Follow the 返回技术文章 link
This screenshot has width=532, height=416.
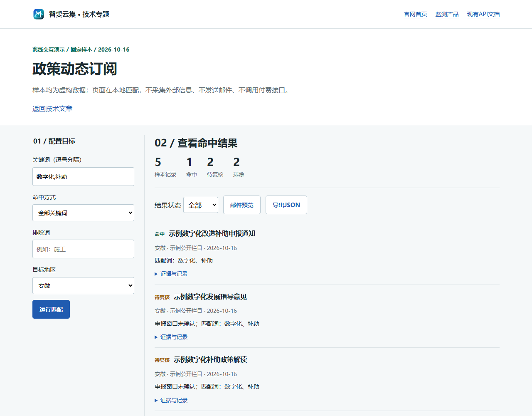[x=52, y=109]
